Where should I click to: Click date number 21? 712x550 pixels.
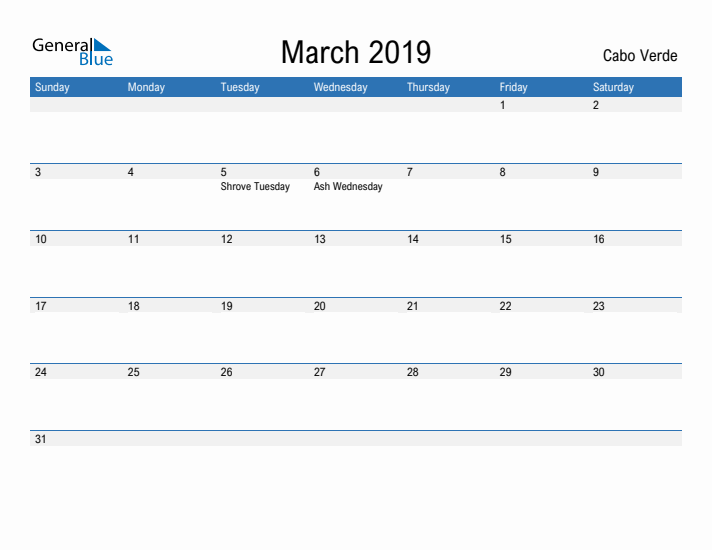(x=413, y=306)
